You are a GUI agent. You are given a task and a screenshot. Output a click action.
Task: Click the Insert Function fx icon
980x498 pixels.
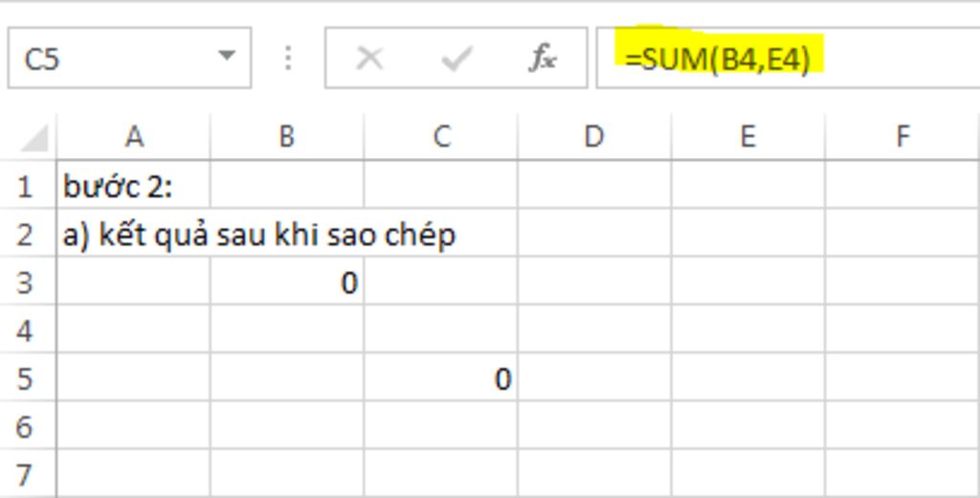pyautogui.click(x=543, y=58)
